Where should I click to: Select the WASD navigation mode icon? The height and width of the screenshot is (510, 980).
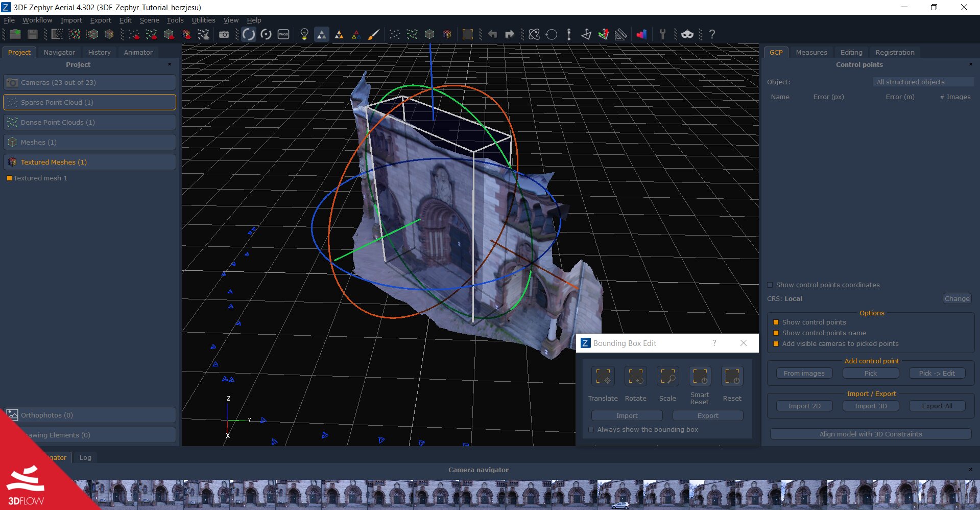click(283, 34)
